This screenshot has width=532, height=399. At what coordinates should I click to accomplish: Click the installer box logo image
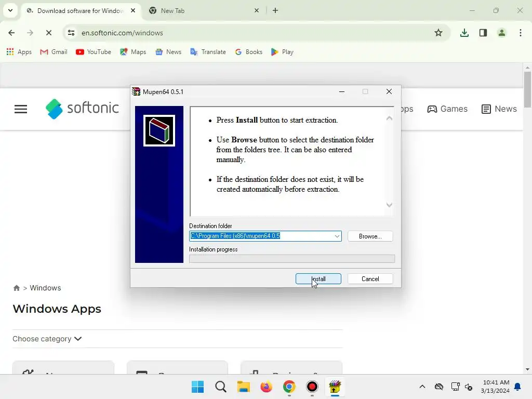click(x=159, y=130)
